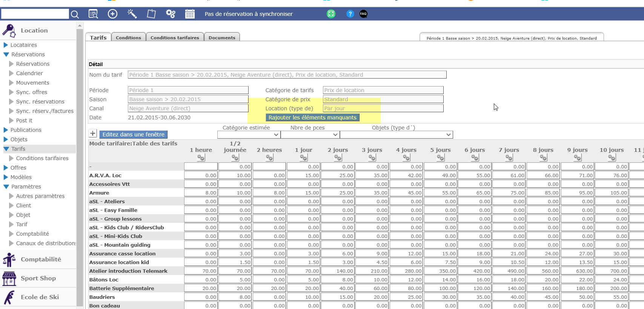The width and height of the screenshot is (644, 309).
Task: Open the Objets (type d') dropdown
Action: click(396, 134)
